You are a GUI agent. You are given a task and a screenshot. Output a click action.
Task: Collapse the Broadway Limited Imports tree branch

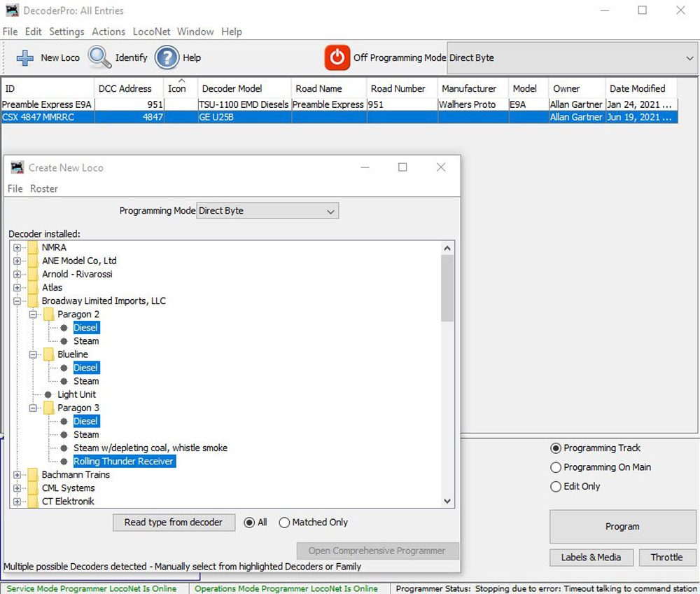click(17, 301)
